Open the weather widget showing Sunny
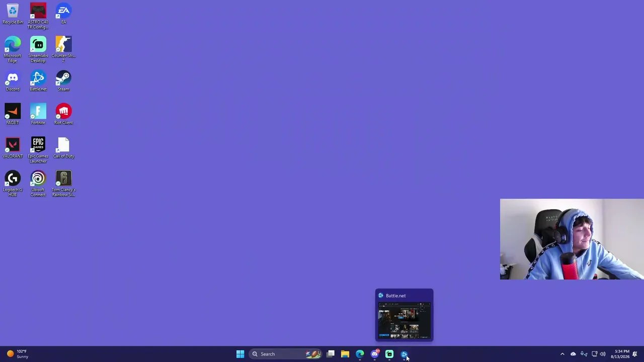Viewport: 644px width, 362px height. (18, 354)
